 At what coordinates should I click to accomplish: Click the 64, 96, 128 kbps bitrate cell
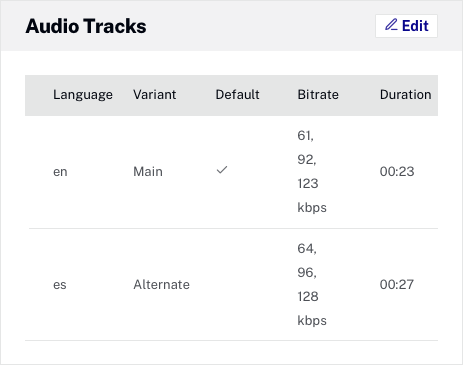[312, 285]
